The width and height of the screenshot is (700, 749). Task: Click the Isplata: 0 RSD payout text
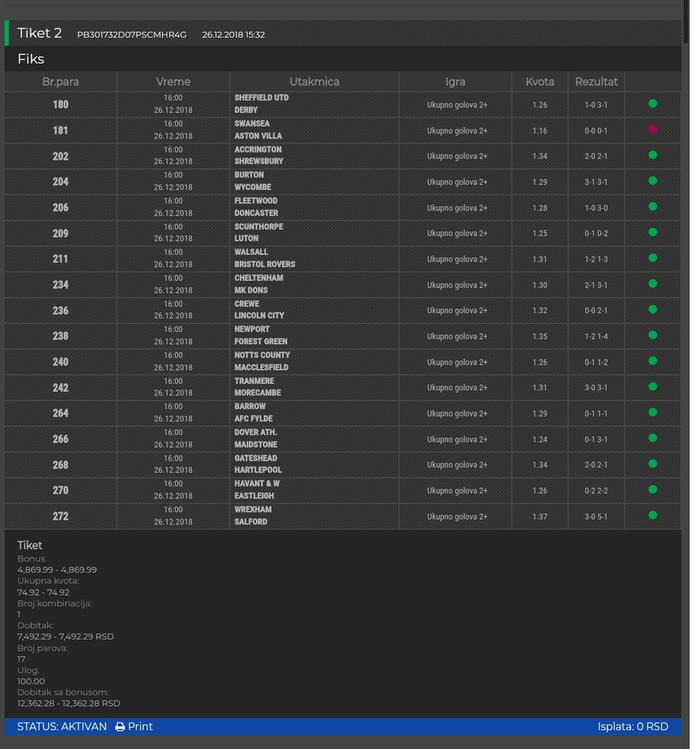coord(632,726)
